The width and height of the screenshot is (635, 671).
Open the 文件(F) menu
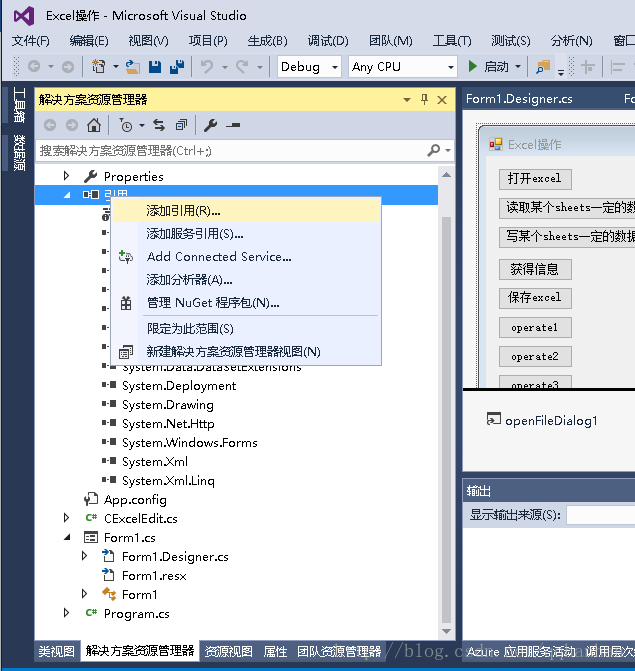pyautogui.click(x=31, y=41)
